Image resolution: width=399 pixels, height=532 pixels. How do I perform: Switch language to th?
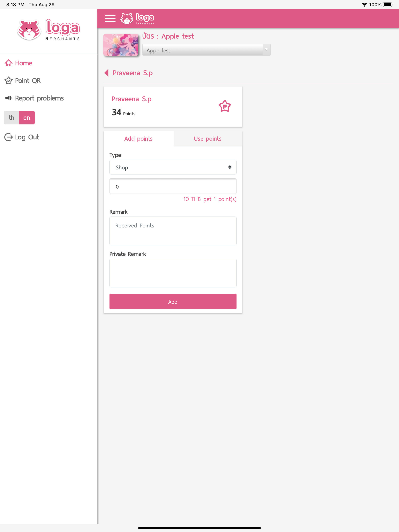point(11,118)
